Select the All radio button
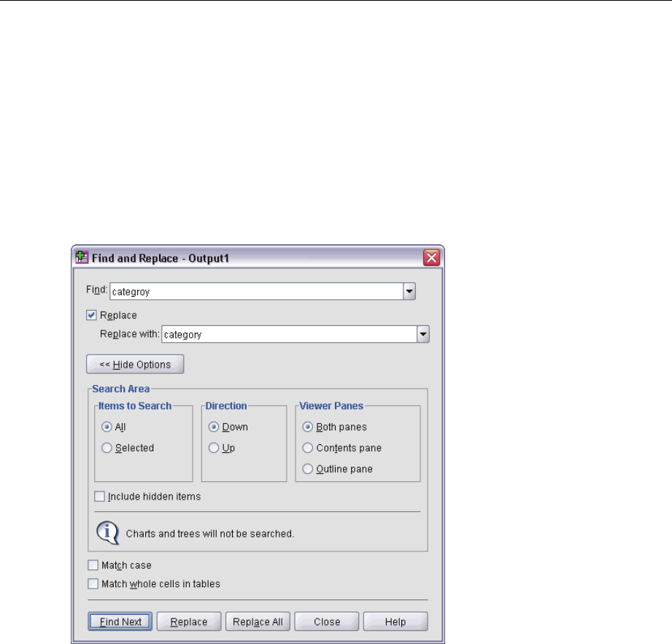The width and height of the screenshot is (672, 644). (107, 427)
